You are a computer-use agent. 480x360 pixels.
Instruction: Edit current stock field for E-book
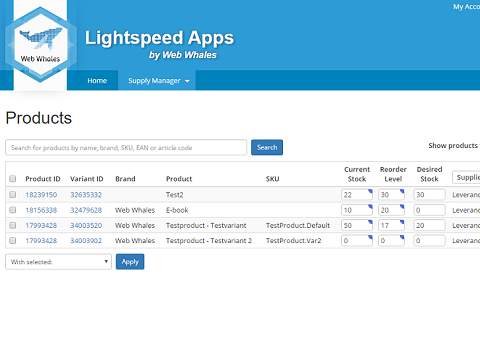click(357, 210)
